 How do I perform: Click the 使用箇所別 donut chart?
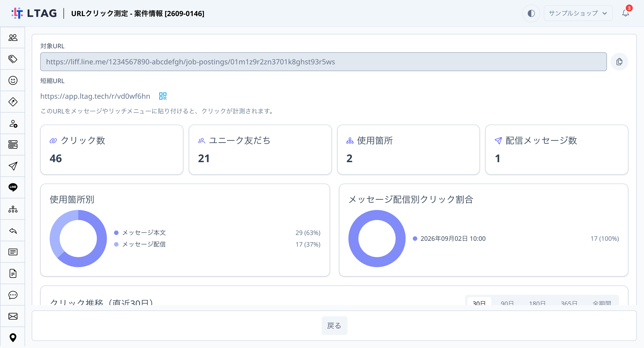pyautogui.click(x=78, y=238)
